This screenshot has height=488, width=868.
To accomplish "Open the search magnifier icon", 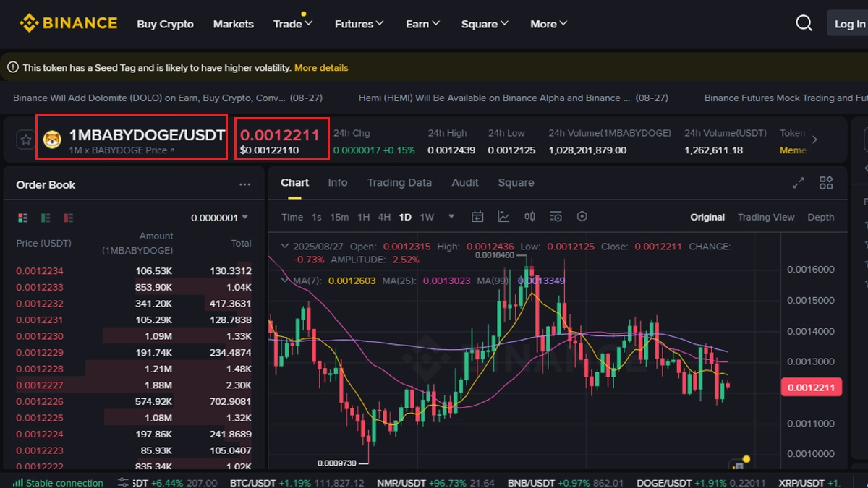I will pyautogui.click(x=804, y=23).
